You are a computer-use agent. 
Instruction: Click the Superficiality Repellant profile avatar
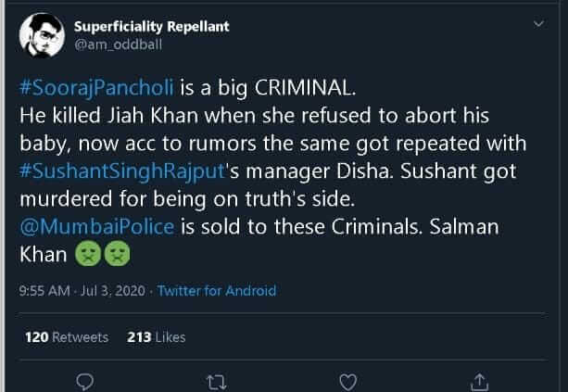click(40, 33)
